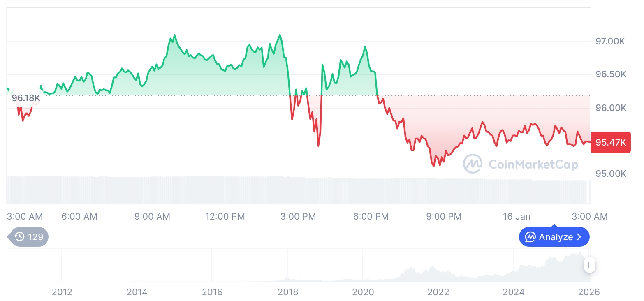Click the 12:00 PM time axis label

coord(225,216)
